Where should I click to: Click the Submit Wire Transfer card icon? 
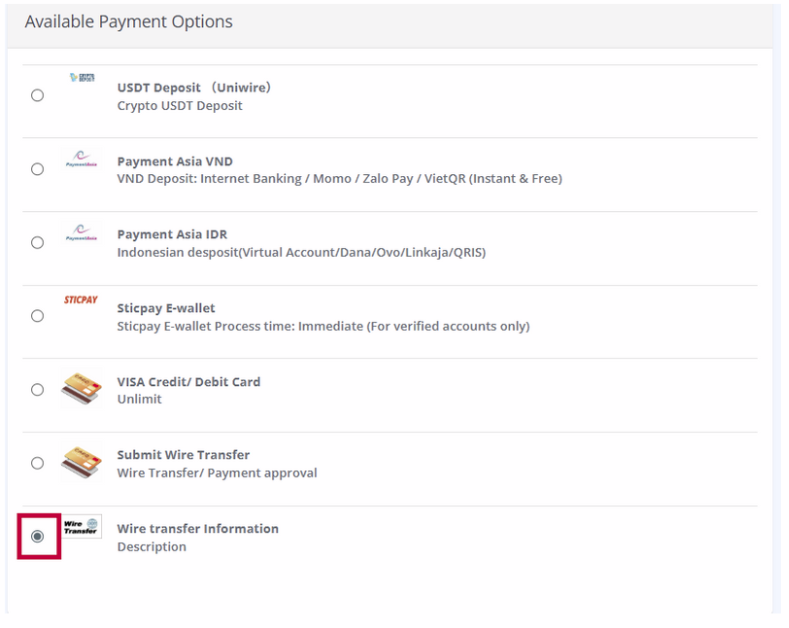click(81, 462)
